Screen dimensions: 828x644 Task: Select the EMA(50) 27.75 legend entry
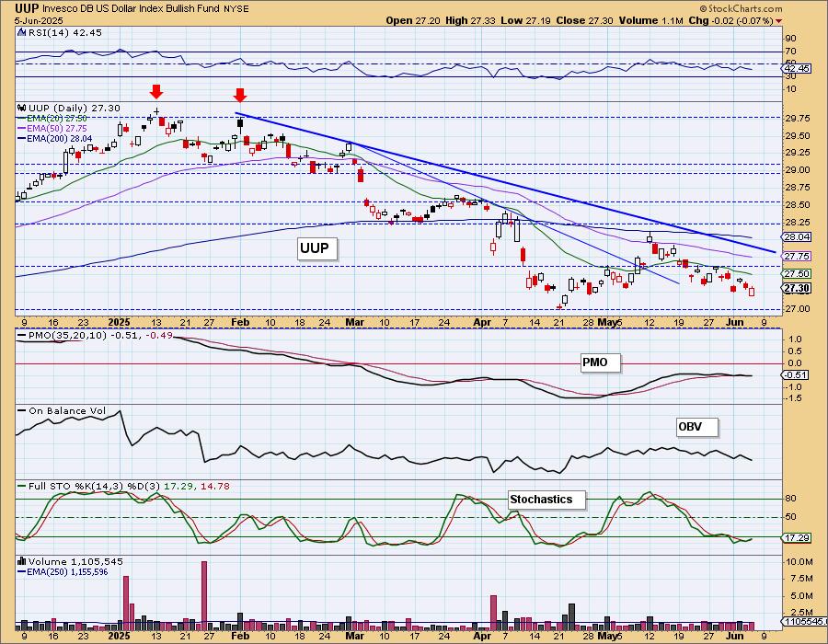(52, 128)
